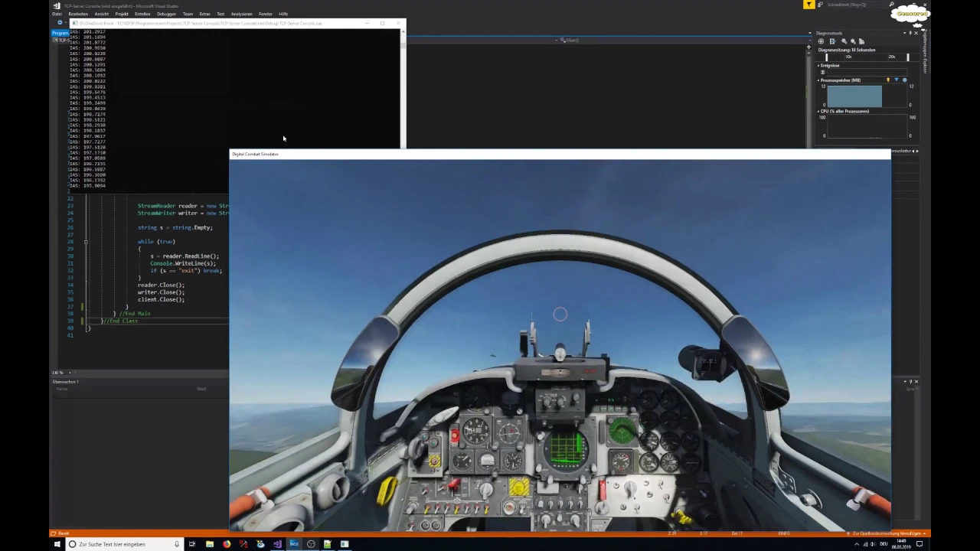This screenshot has height=551, width=980.
Task: Click the 10s mark on diagnostics timeline
Action: tap(848, 57)
